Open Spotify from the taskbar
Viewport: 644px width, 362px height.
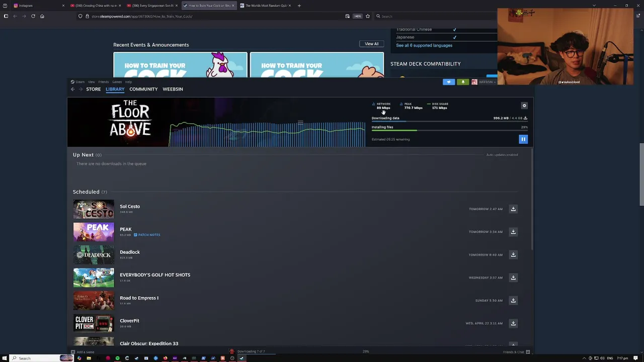[117, 358]
